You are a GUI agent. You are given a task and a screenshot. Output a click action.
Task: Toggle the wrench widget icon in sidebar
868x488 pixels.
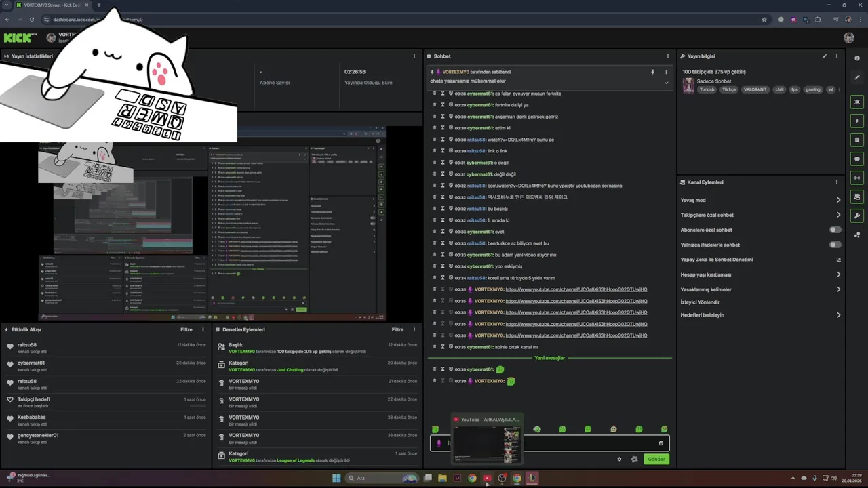click(x=857, y=216)
